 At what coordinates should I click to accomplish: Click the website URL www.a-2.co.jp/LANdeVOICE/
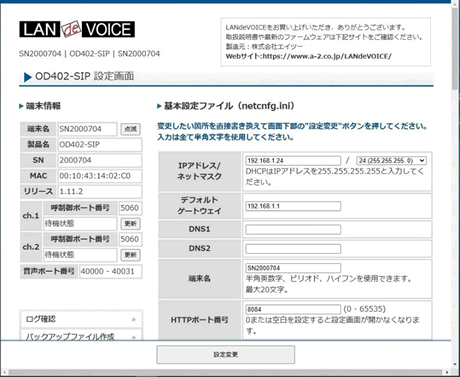click(x=327, y=56)
